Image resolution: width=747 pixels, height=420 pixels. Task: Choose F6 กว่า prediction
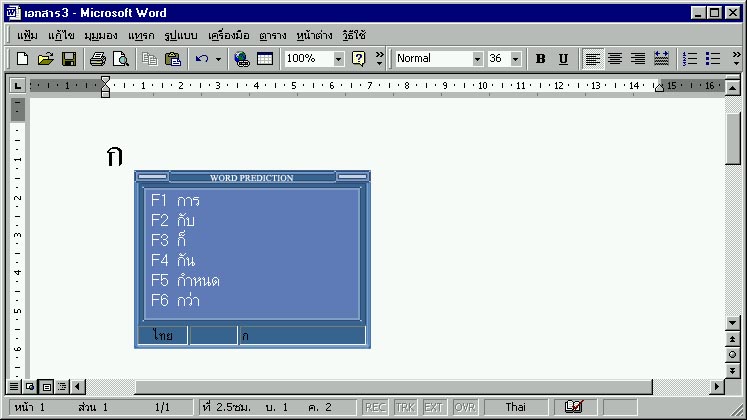[x=175, y=300]
